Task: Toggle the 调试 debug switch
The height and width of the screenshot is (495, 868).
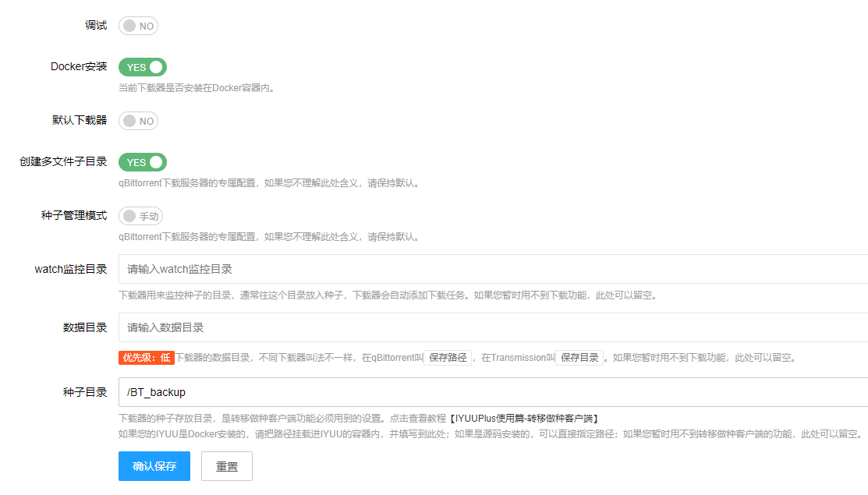Action: pyautogui.click(x=138, y=26)
